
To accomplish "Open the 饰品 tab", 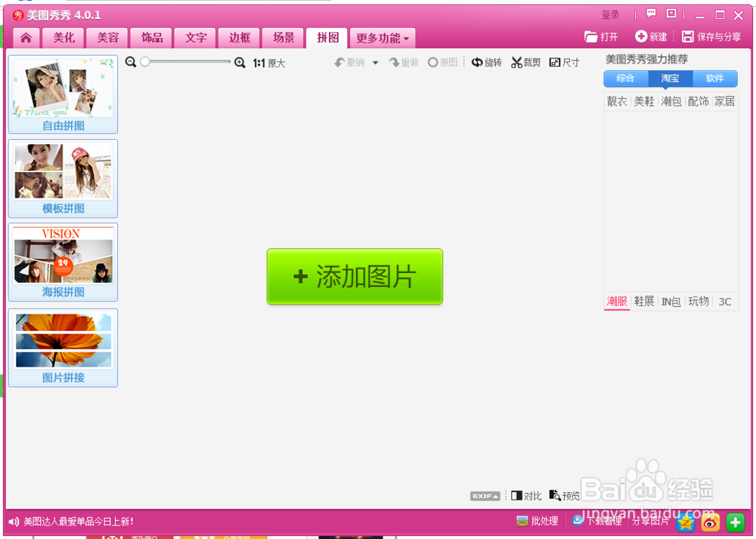I will [x=151, y=38].
